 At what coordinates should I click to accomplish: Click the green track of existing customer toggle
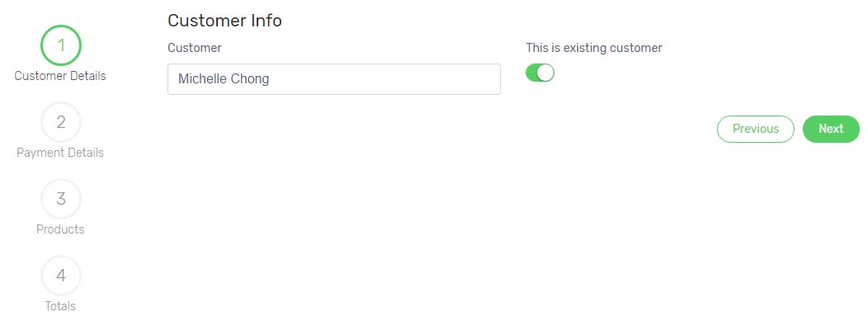point(531,73)
